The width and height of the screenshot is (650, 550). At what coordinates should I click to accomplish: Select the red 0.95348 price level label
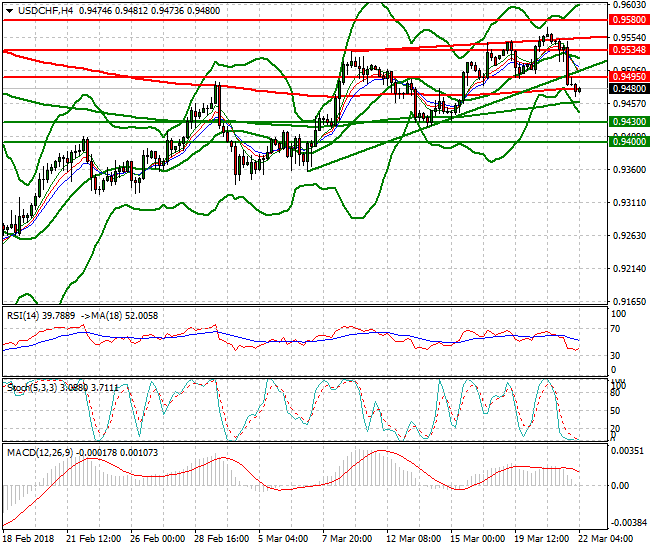pos(629,50)
